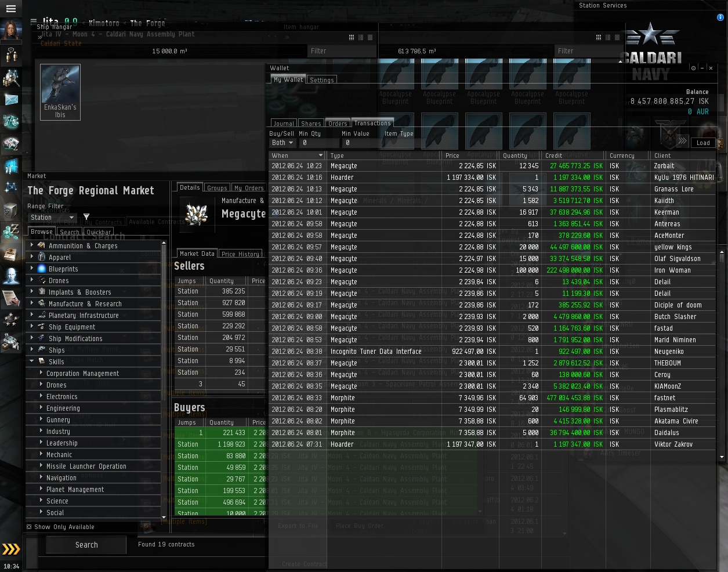The width and height of the screenshot is (728, 572).
Task: Switch Item hangar to list view
Action: [617, 37]
